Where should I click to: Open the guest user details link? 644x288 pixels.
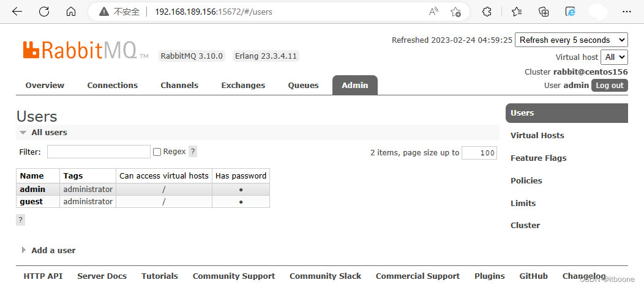(31, 201)
